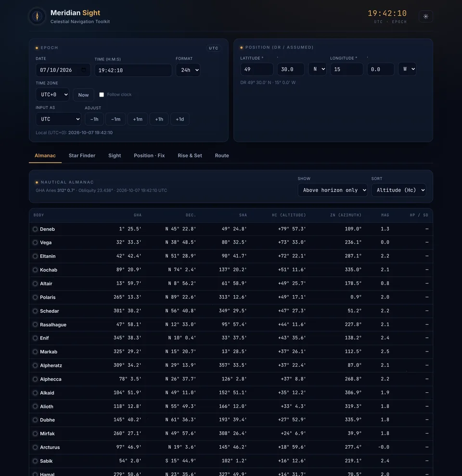Click the UTC badge in Epoch panel
Image resolution: width=462 pixels, height=476 pixels.
coord(213,48)
